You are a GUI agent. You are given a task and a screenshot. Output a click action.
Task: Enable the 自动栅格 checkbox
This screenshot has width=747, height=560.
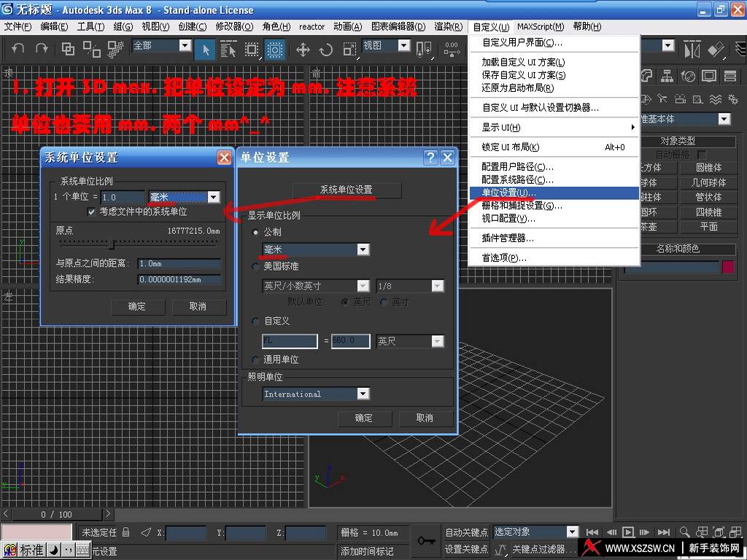(701, 155)
